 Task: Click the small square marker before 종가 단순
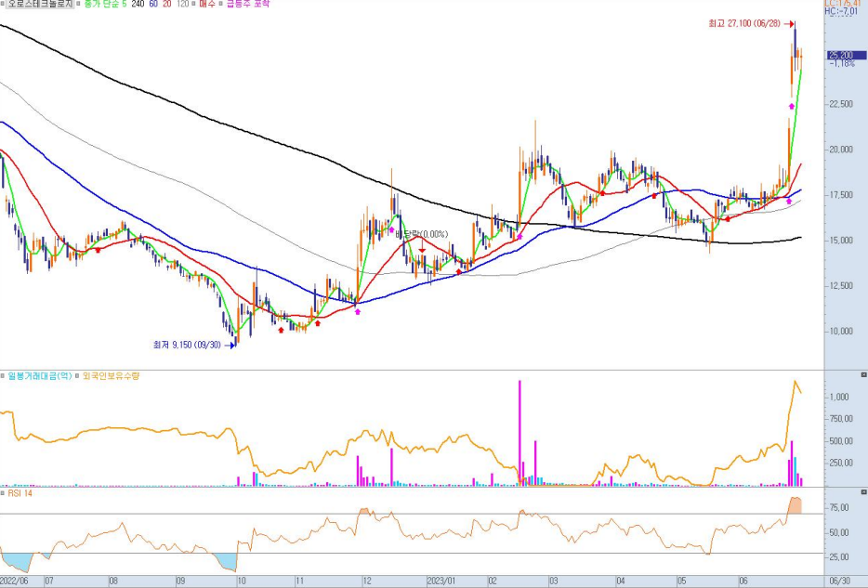coord(79,4)
